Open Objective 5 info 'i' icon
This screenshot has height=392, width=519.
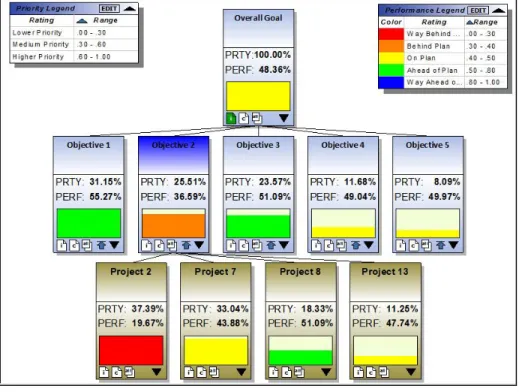pyautogui.click(x=401, y=245)
